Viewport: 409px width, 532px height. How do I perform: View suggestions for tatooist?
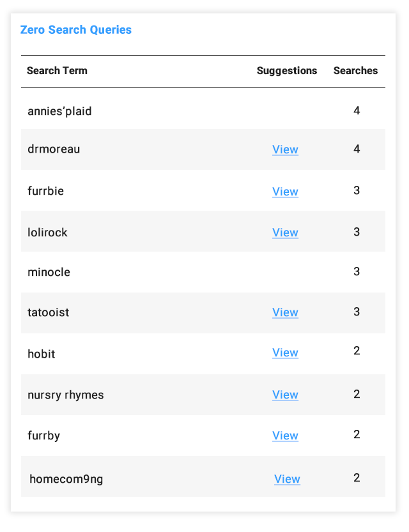(285, 312)
